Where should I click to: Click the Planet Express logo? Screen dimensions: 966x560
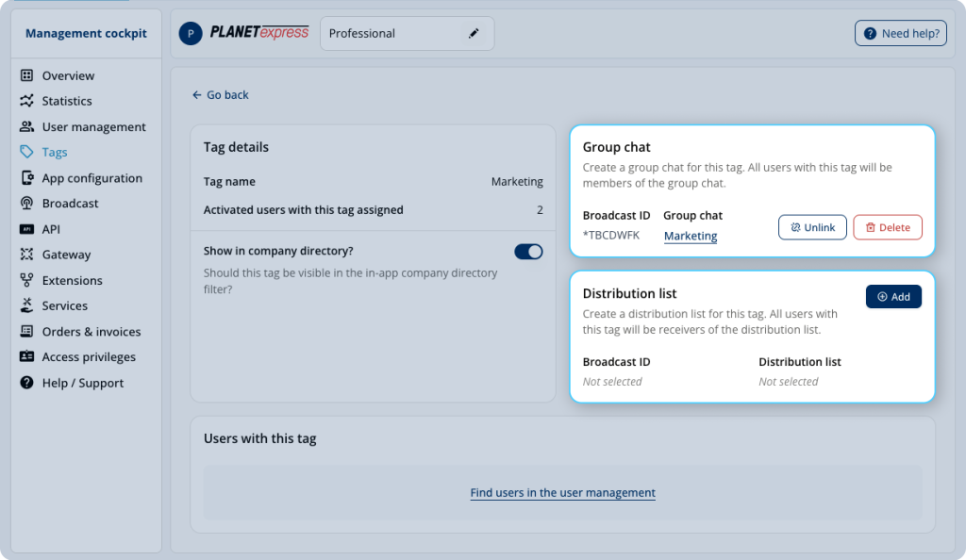pos(258,33)
